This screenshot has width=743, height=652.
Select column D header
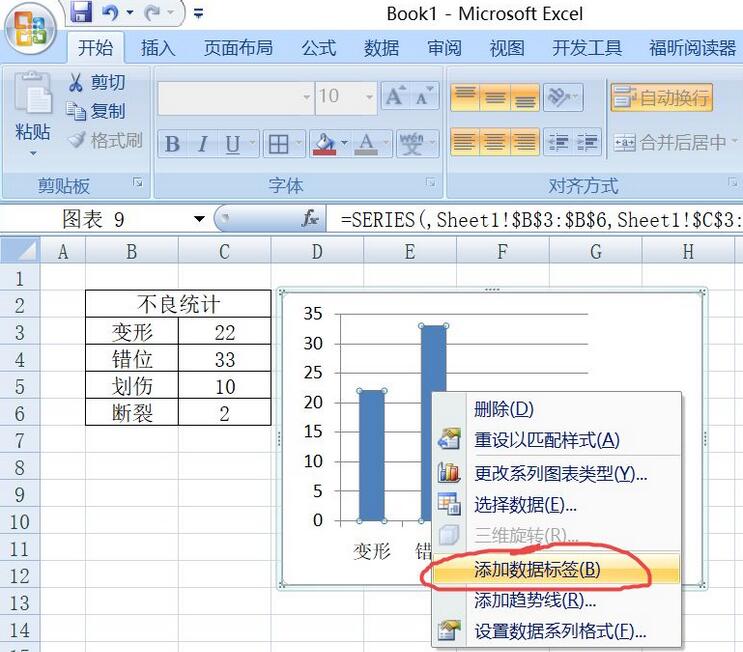(x=317, y=251)
